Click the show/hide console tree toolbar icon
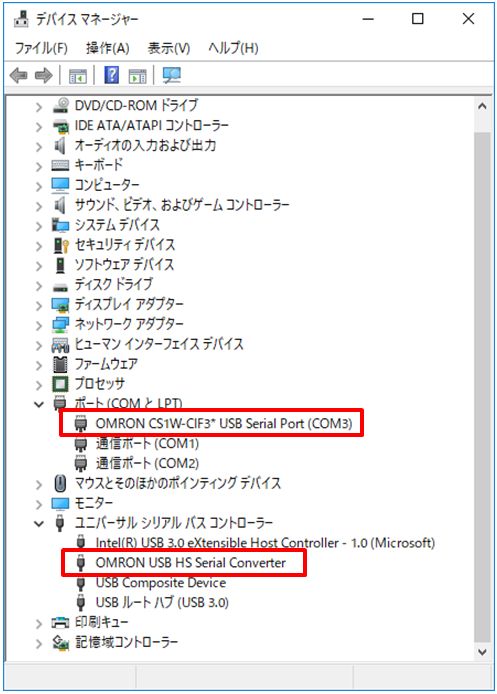 [78, 76]
